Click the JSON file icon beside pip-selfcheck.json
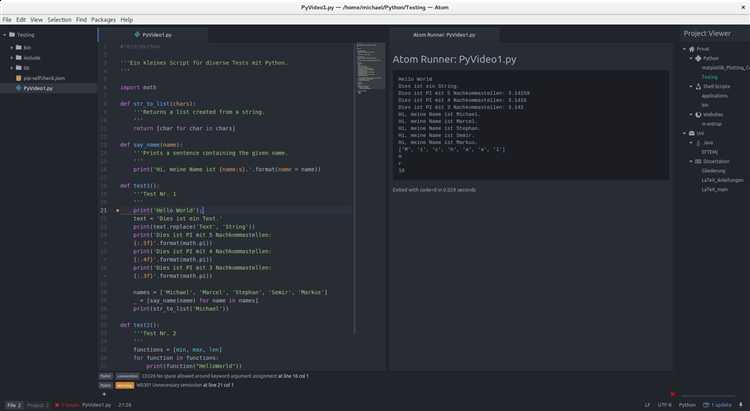The image size is (750, 411). tap(19, 78)
